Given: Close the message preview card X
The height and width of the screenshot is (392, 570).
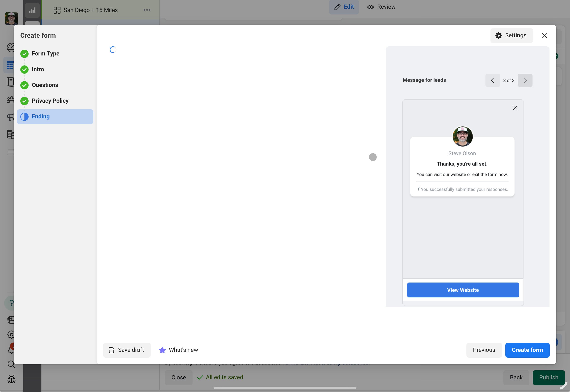Looking at the screenshot, I should pyautogui.click(x=515, y=108).
